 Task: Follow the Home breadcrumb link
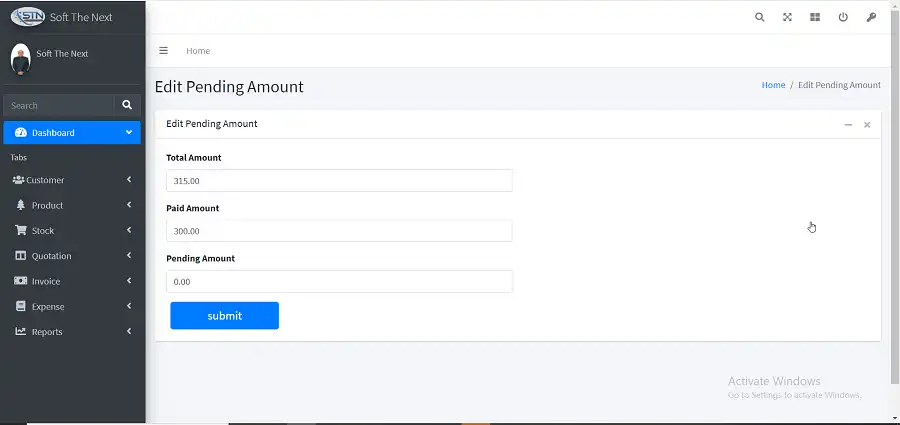point(773,85)
